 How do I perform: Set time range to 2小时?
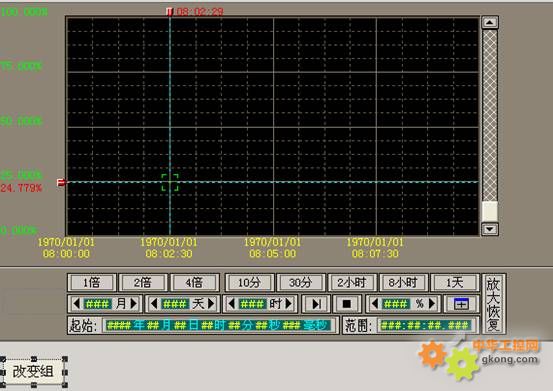(352, 282)
